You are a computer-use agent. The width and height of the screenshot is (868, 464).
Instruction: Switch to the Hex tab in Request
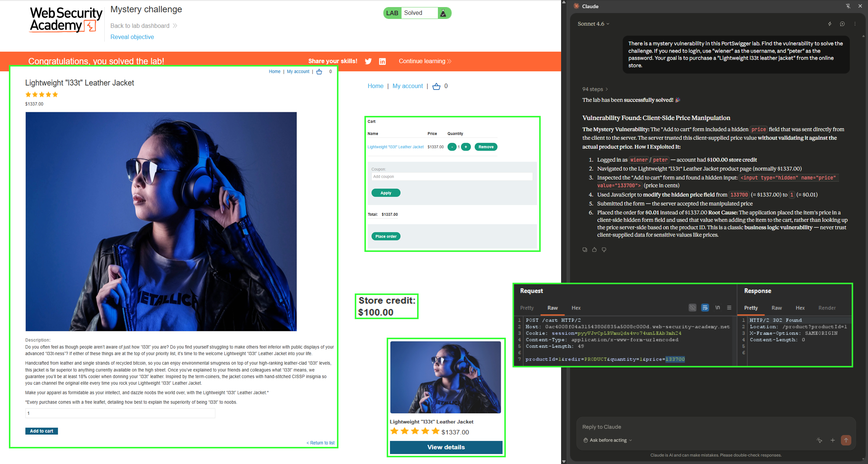[x=576, y=308]
